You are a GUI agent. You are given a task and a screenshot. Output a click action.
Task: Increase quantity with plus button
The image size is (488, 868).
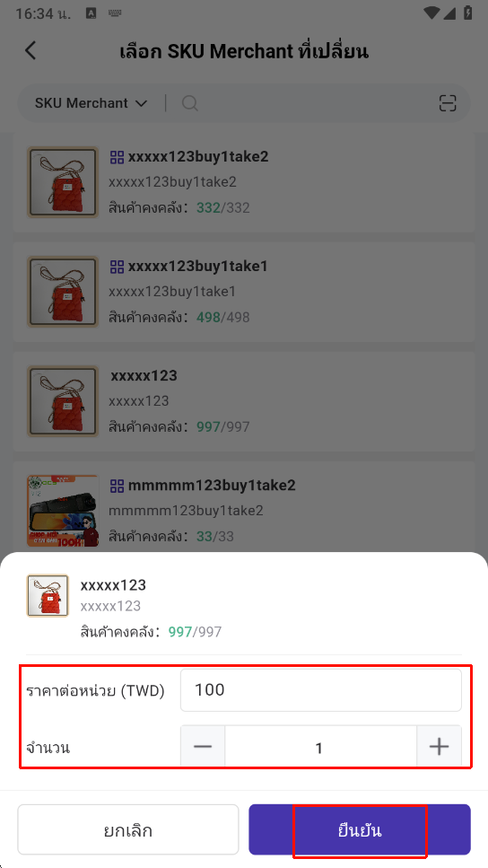pyautogui.click(x=439, y=748)
